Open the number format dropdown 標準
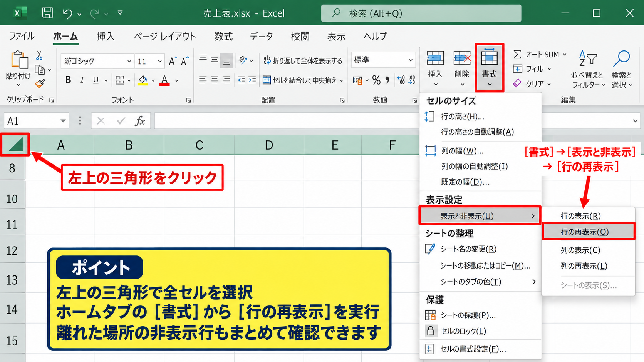The image size is (644, 362). [411, 60]
